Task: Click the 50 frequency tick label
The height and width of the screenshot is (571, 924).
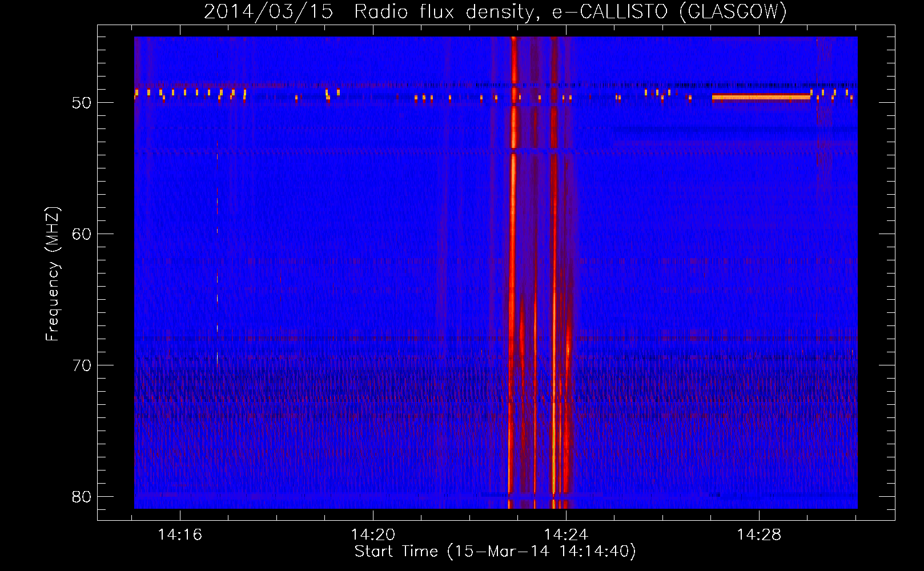Action: click(x=82, y=103)
